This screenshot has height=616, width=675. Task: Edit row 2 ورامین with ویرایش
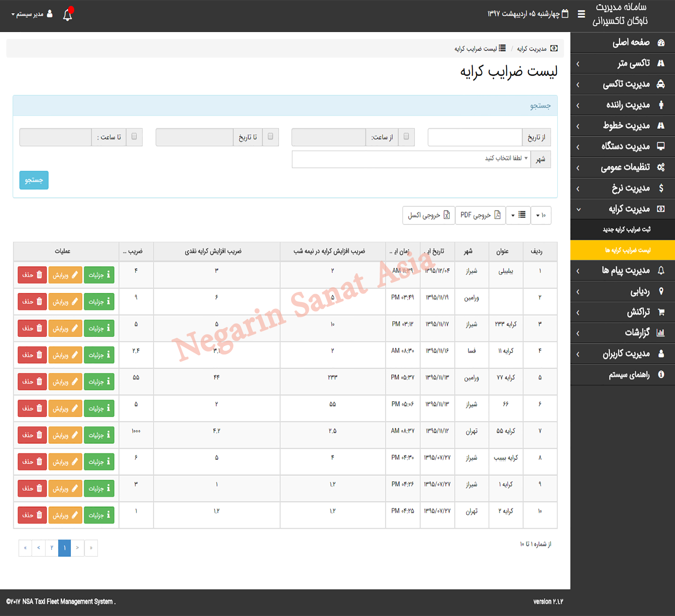(65, 302)
